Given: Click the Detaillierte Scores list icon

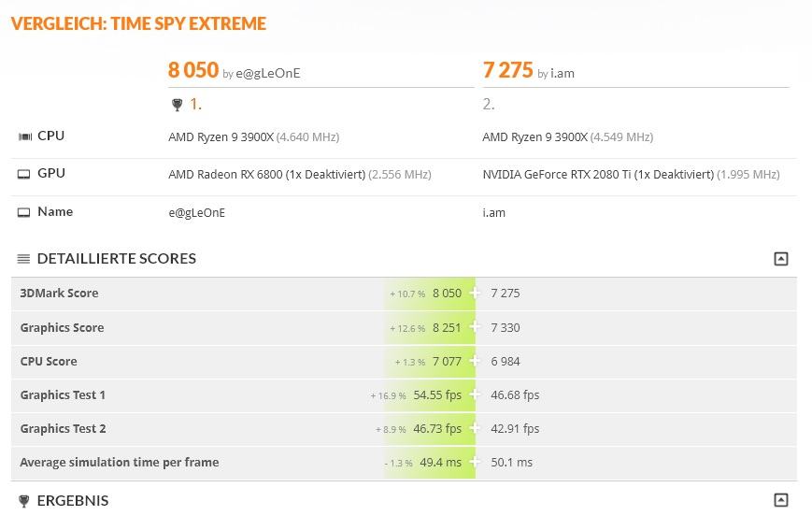Looking at the screenshot, I should (x=24, y=259).
